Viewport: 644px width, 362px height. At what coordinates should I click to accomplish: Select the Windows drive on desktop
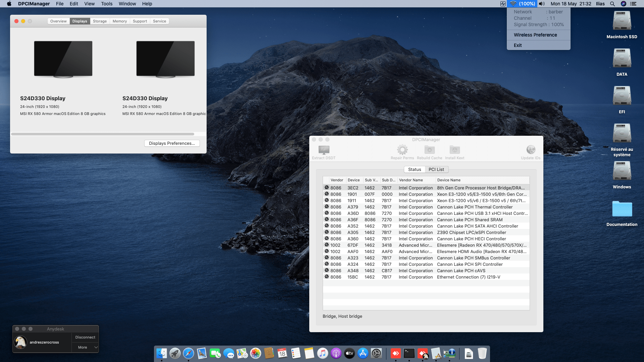pos(622,175)
